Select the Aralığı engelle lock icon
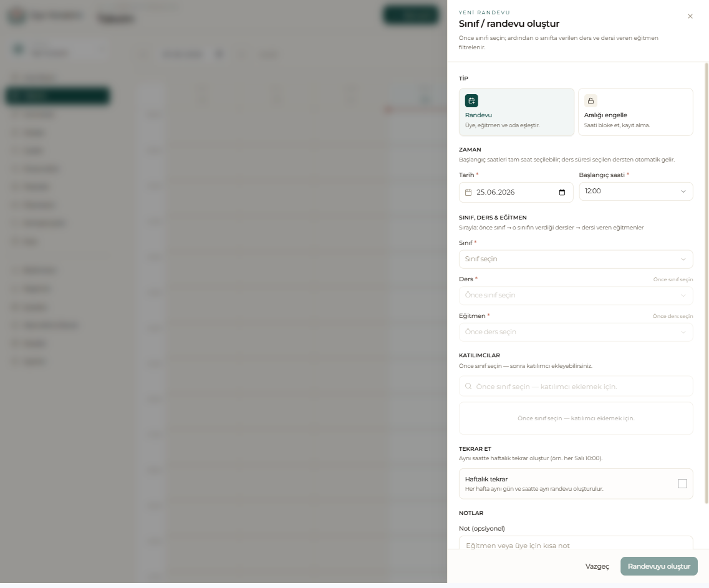The image size is (709, 588). click(591, 100)
